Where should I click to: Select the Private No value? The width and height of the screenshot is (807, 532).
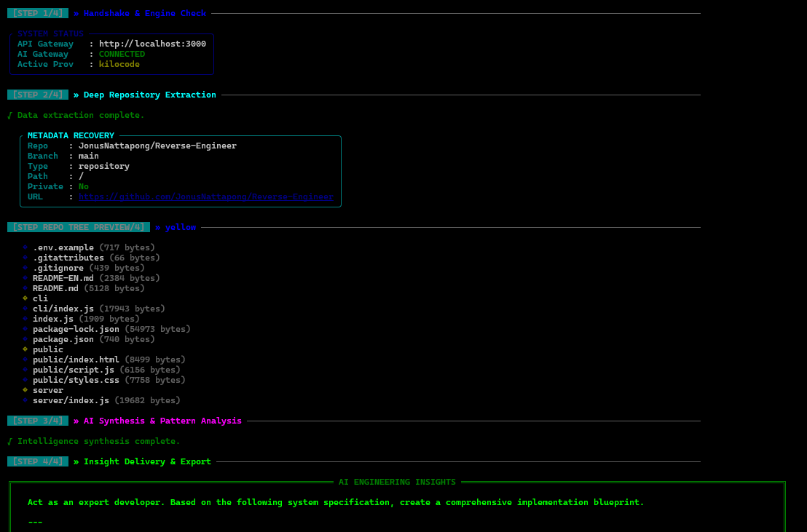click(83, 186)
